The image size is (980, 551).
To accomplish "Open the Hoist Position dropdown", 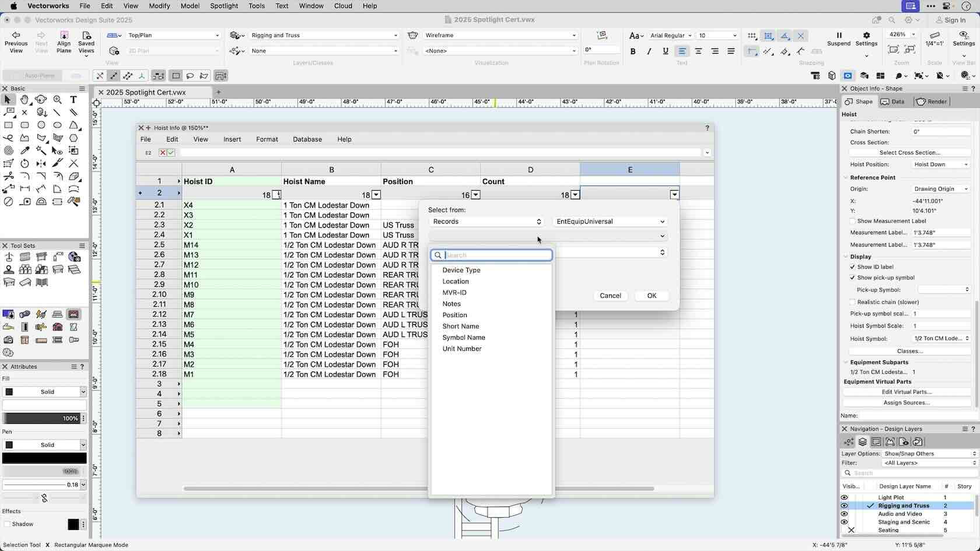I will (x=939, y=164).
